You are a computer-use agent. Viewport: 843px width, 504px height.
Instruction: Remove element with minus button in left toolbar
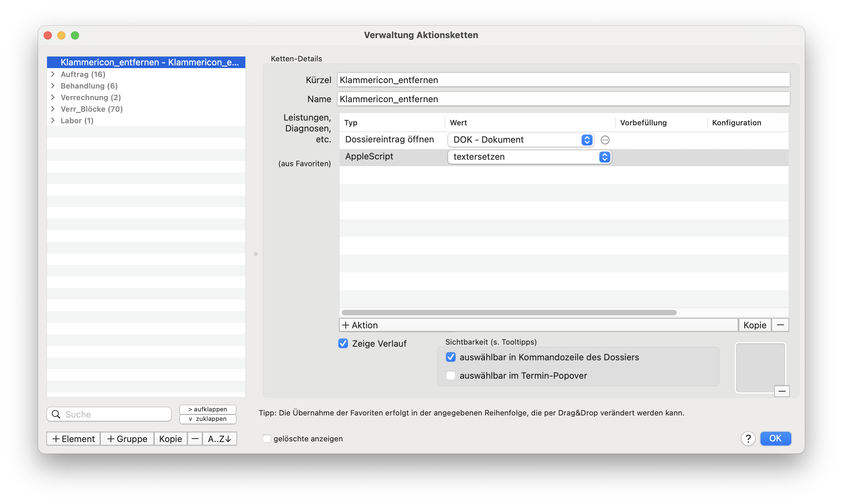[195, 439]
